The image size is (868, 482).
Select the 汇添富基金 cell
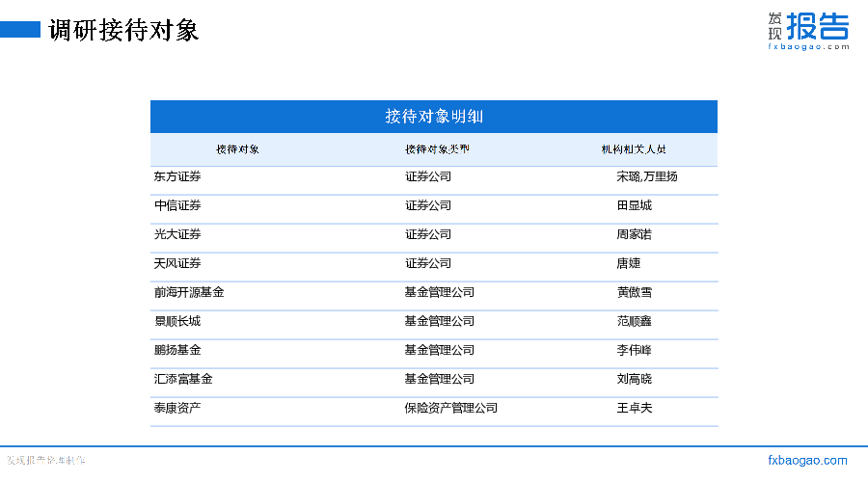[183, 379]
